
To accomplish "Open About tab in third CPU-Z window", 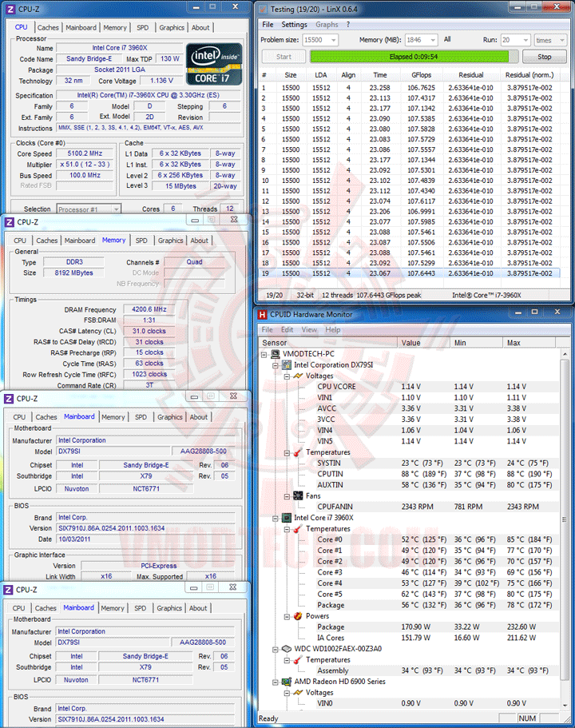I will pyautogui.click(x=199, y=417).
